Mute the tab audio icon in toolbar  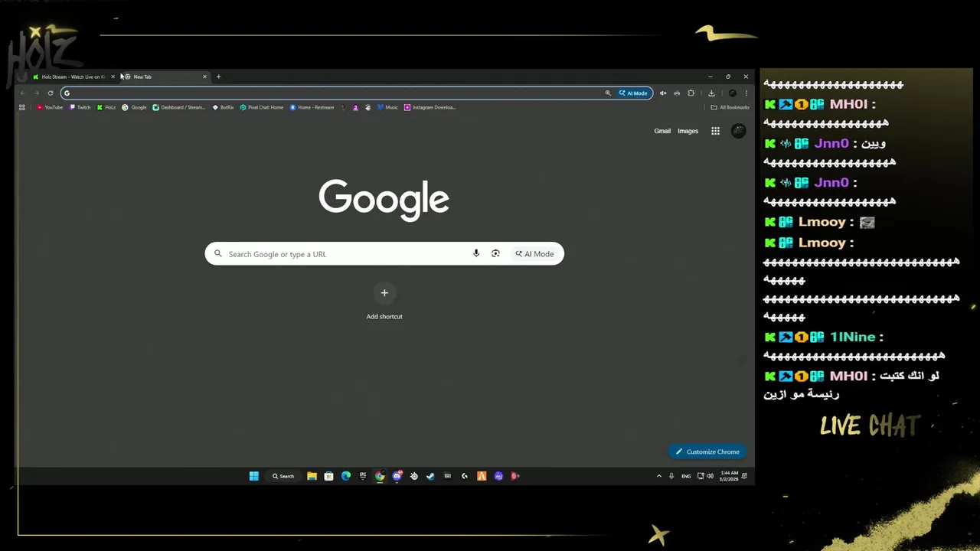click(663, 93)
